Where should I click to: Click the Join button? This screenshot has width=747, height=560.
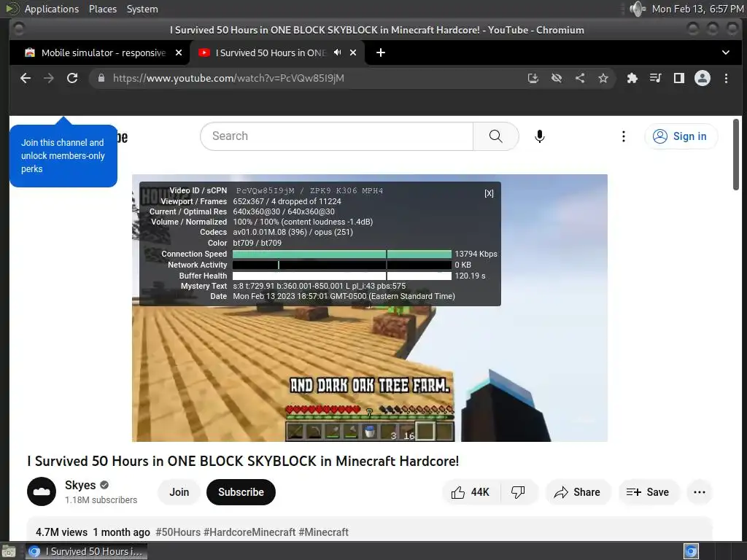point(179,492)
